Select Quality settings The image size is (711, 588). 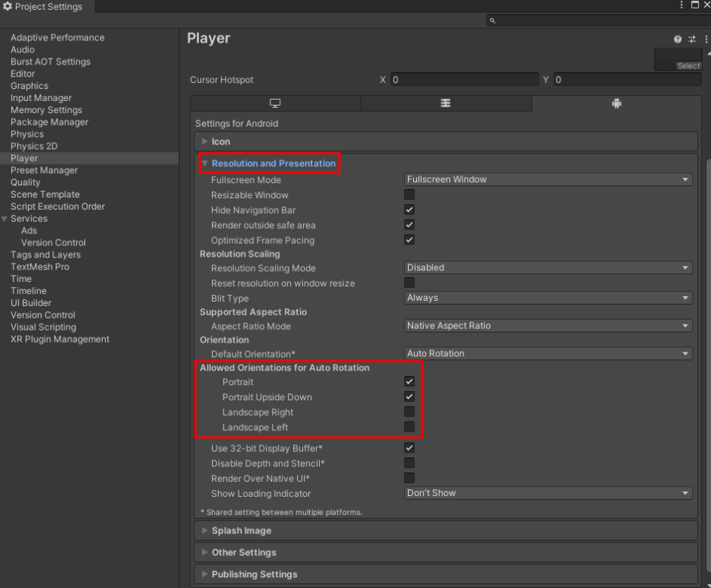tap(25, 182)
